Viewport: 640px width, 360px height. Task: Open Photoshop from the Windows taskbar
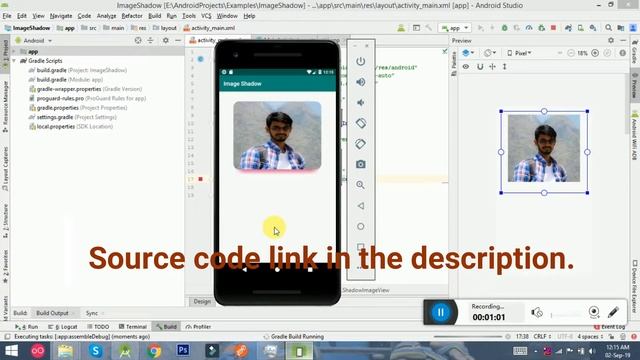[x=183, y=351]
